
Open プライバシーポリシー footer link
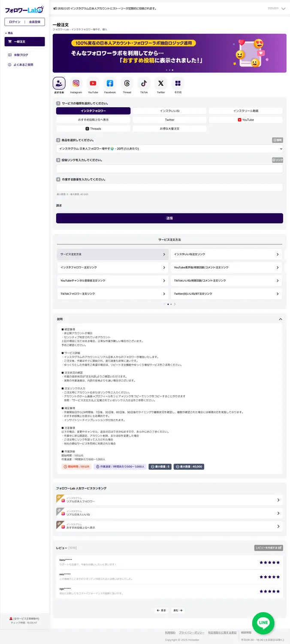pyautogui.click(x=192, y=633)
